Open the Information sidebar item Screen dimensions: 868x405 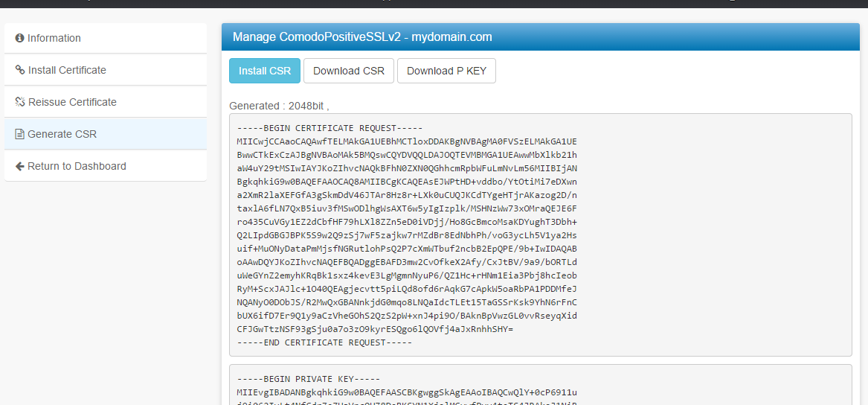point(106,38)
